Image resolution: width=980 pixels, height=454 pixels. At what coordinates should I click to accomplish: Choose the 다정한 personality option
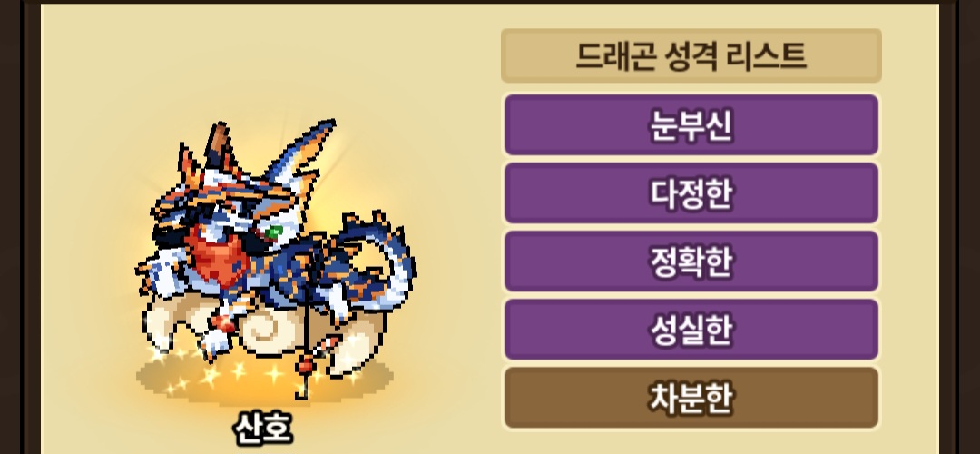691,193
